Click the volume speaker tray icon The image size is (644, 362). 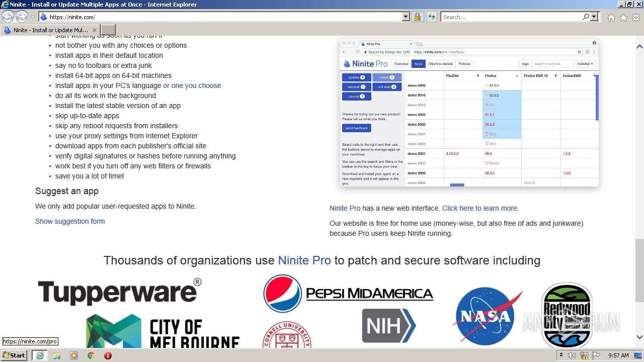click(572, 355)
